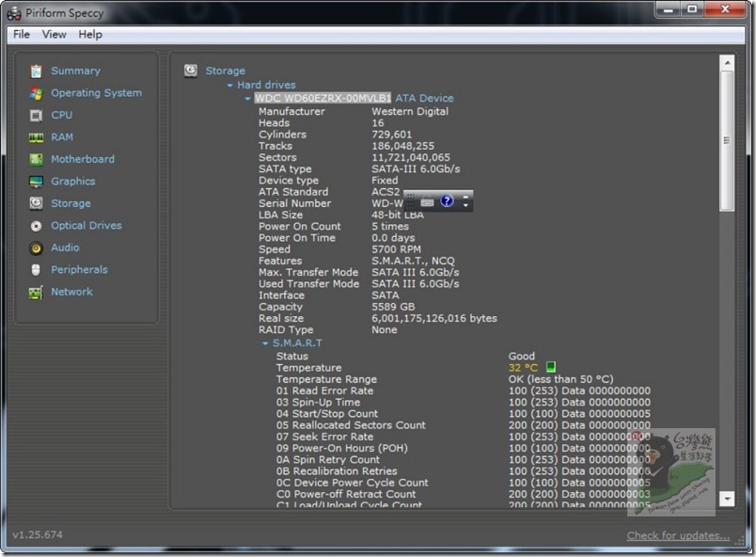Click the Storage header disk icon
This screenshot has width=756, height=557.
click(x=191, y=71)
